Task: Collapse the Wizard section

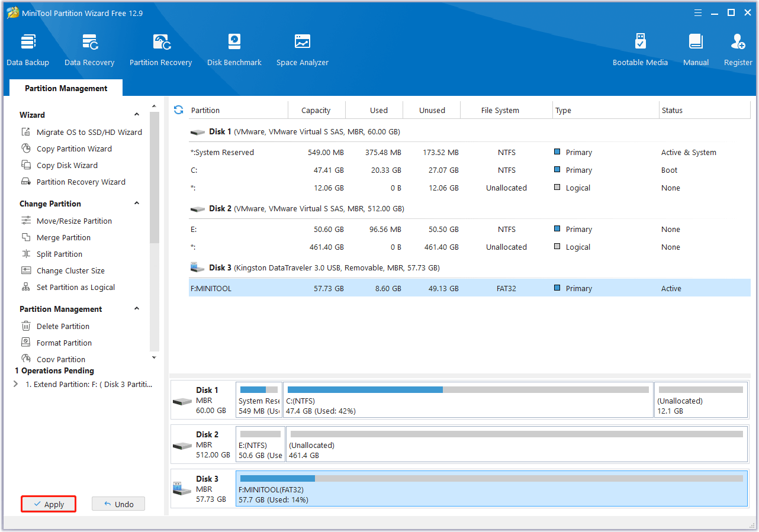Action: tap(137, 115)
